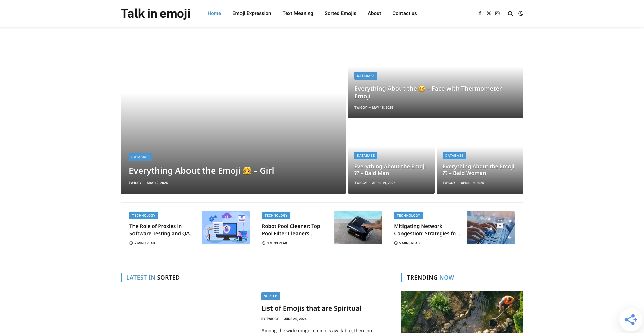Open the X (Twitter) social icon

tap(489, 13)
